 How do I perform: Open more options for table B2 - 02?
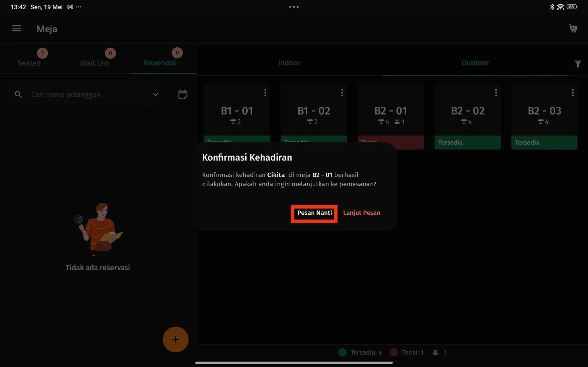tap(496, 93)
